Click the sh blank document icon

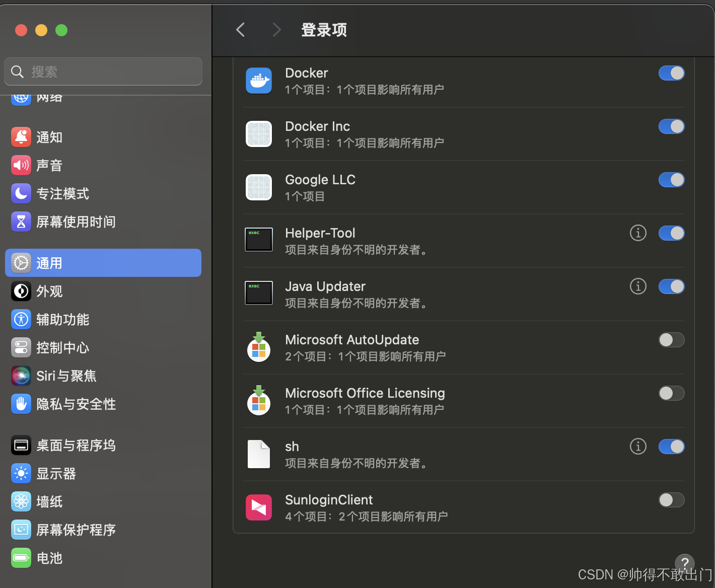coord(259,454)
